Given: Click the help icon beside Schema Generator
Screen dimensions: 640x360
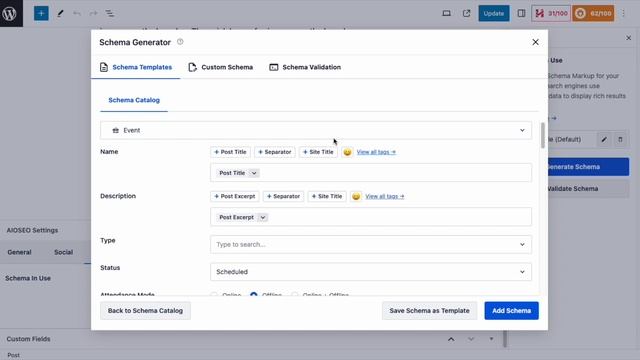Looking at the screenshot, I should pos(180,42).
